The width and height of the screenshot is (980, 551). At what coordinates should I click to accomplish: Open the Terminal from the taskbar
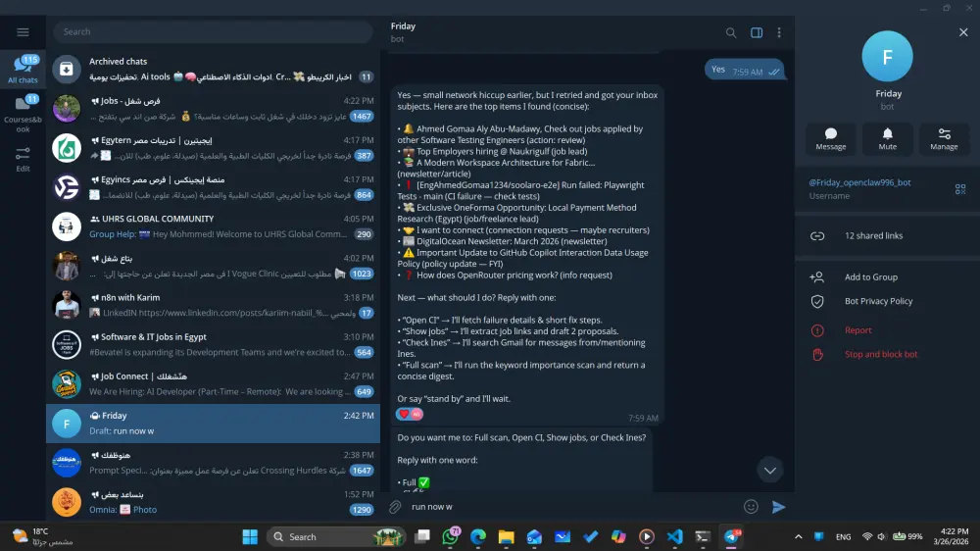[x=703, y=536]
